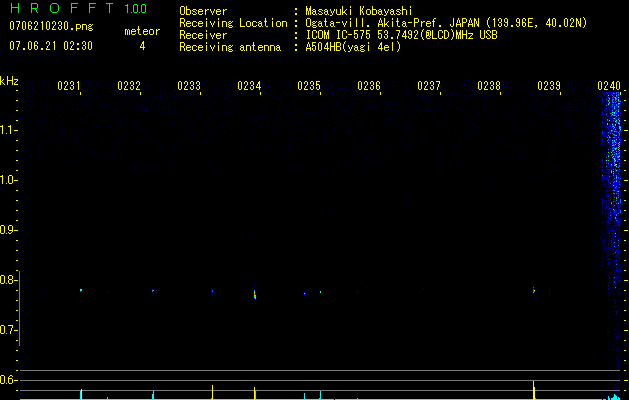Click the 0236 time marker
629x400 pixels.
click(369, 85)
